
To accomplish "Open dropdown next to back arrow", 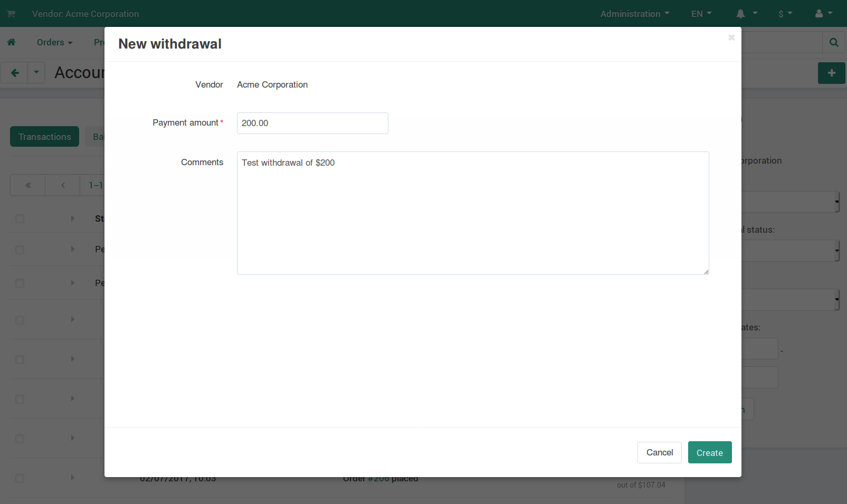I will [36, 73].
